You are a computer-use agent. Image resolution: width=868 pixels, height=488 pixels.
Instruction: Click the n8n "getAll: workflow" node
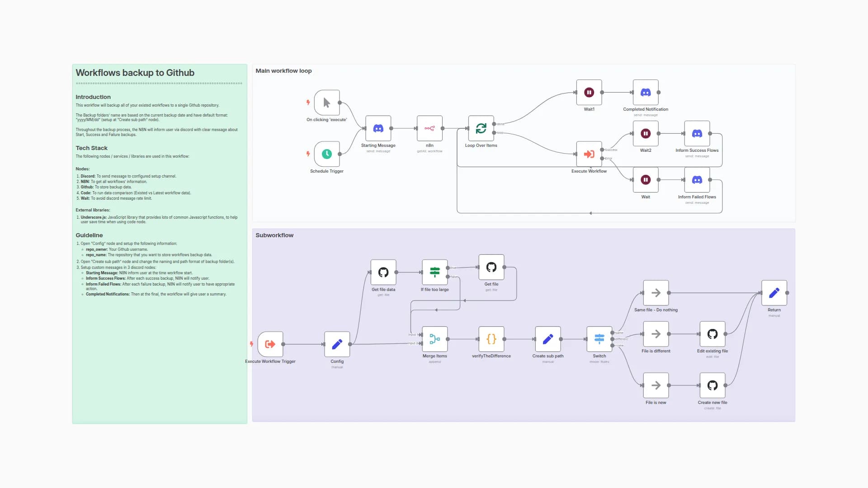(x=429, y=129)
